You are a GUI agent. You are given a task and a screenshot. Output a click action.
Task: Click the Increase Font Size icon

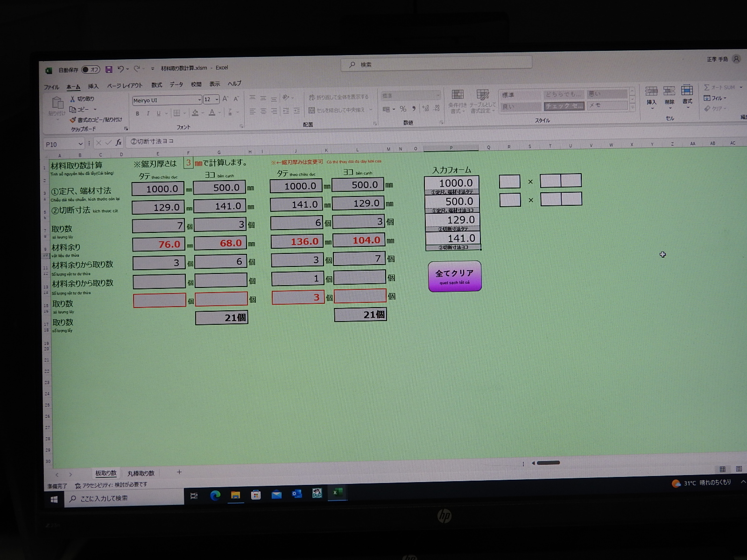pyautogui.click(x=226, y=99)
